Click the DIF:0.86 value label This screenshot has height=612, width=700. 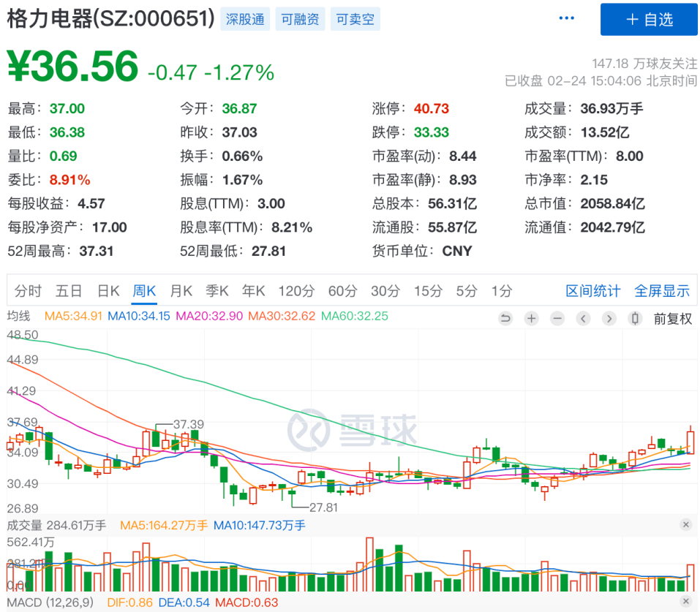[x=130, y=602]
